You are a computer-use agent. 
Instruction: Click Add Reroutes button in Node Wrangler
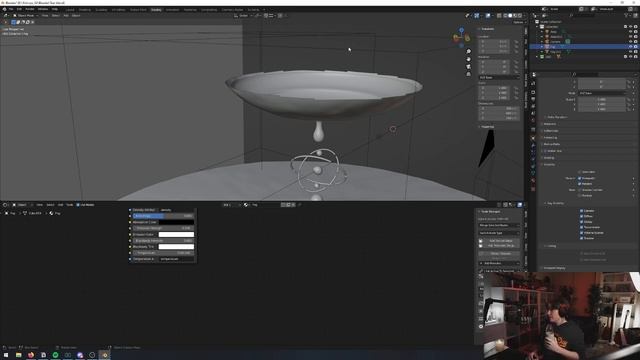[499, 263]
